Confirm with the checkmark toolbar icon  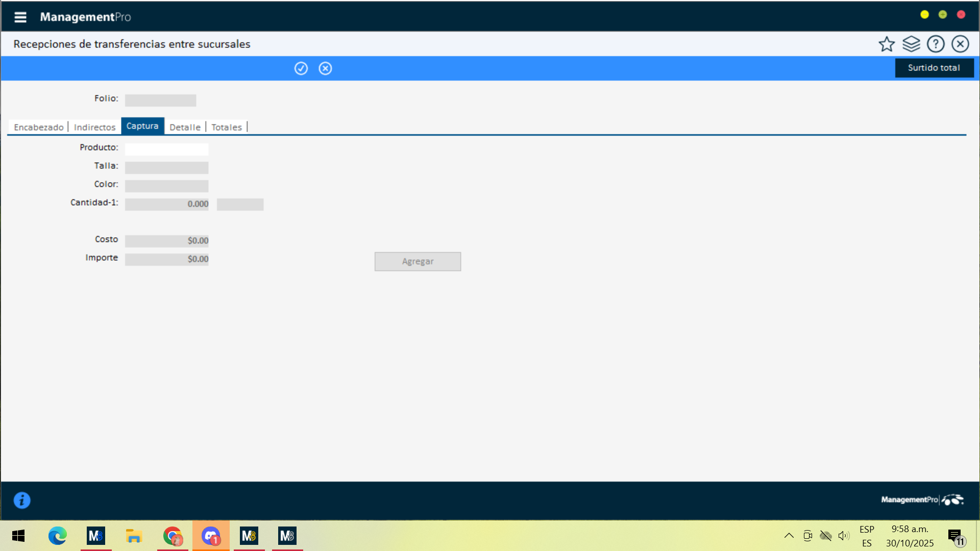301,68
